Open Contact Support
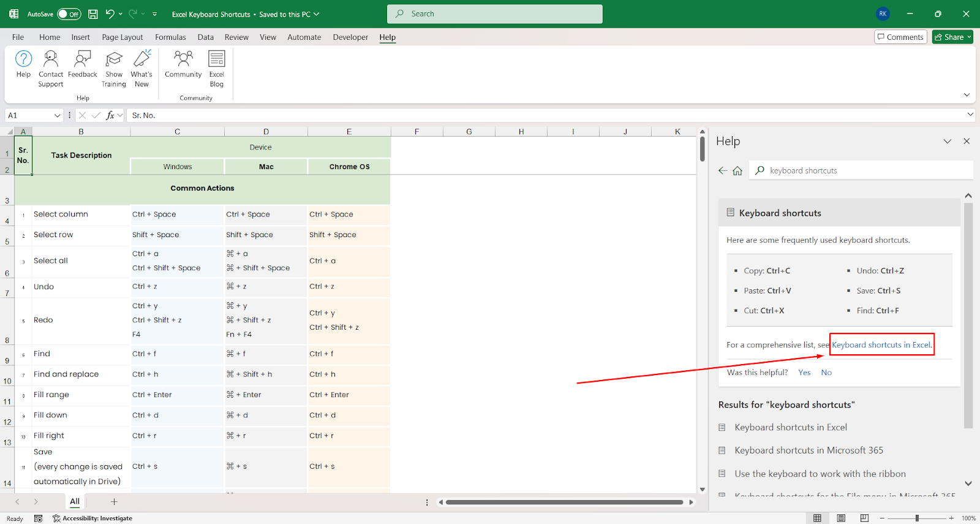The width and height of the screenshot is (980, 524). click(51, 69)
